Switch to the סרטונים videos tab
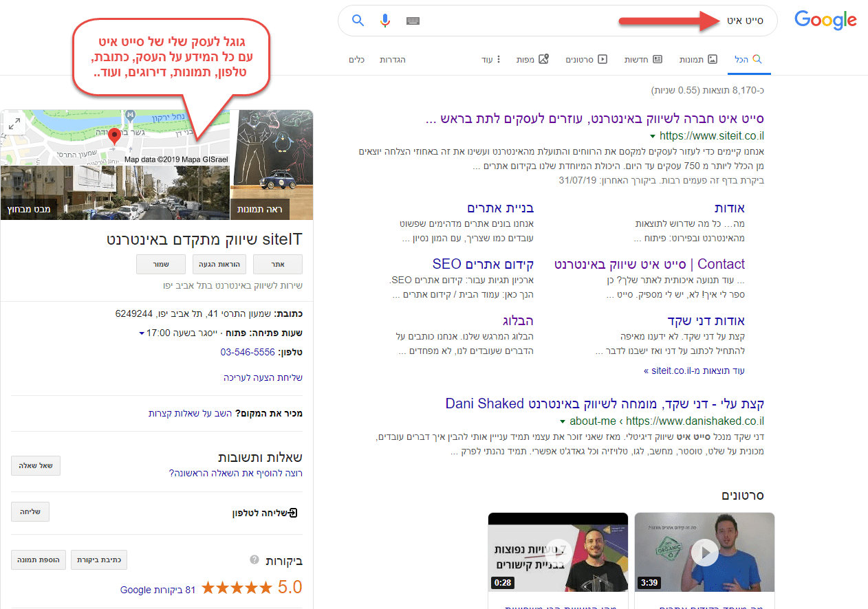This screenshot has width=868, height=609. [587, 60]
